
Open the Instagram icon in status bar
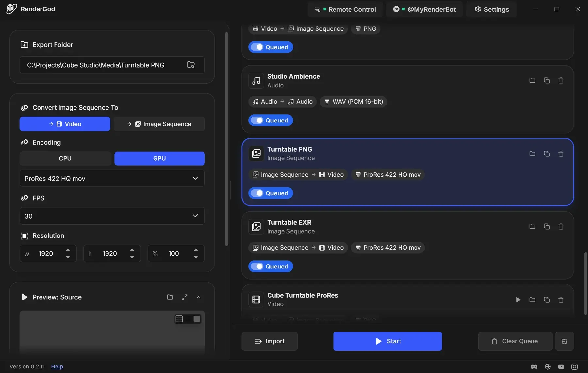(x=574, y=367)
